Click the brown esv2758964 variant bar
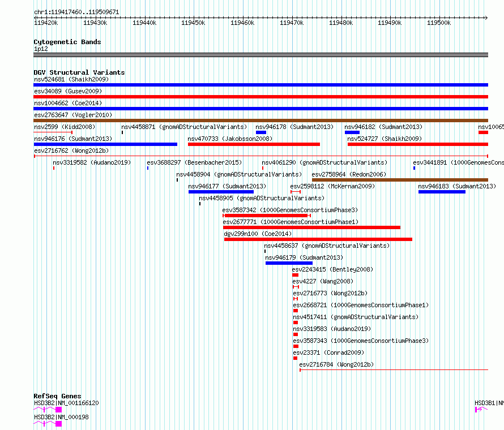The height and width of the screenshot is (430, 504). pos(400,180)
